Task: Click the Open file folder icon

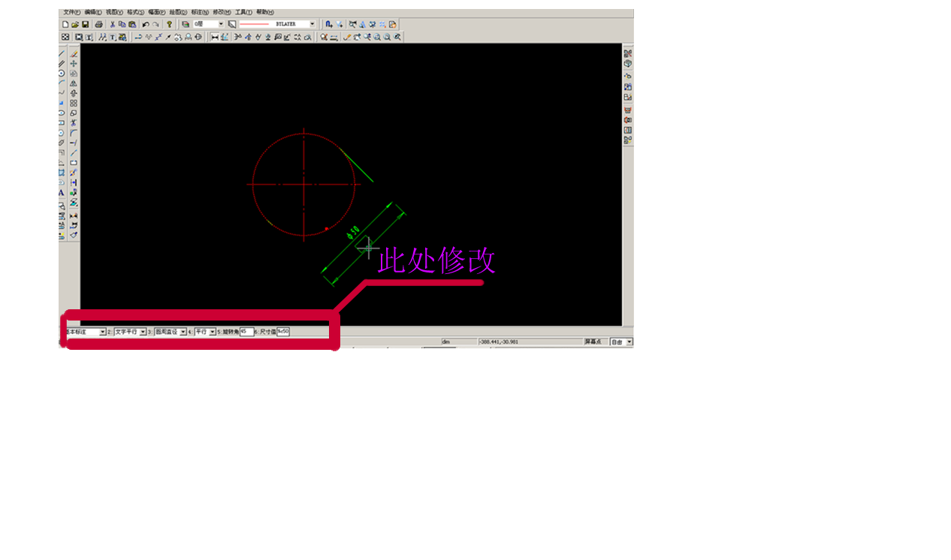Action: pyautogui.click(x=75, y=24)
